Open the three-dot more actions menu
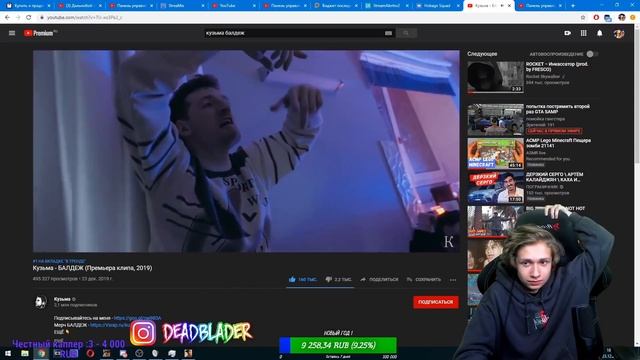 point(453,280)
